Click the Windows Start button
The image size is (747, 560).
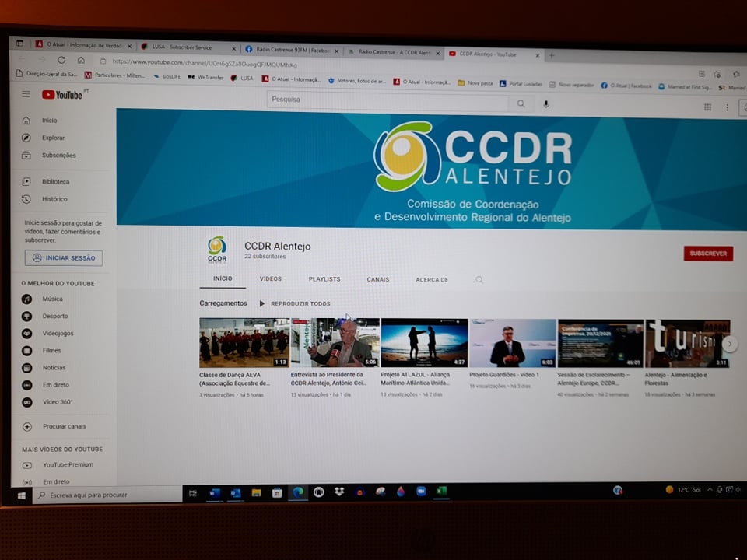pyautogui.click(x=22, y=495)
